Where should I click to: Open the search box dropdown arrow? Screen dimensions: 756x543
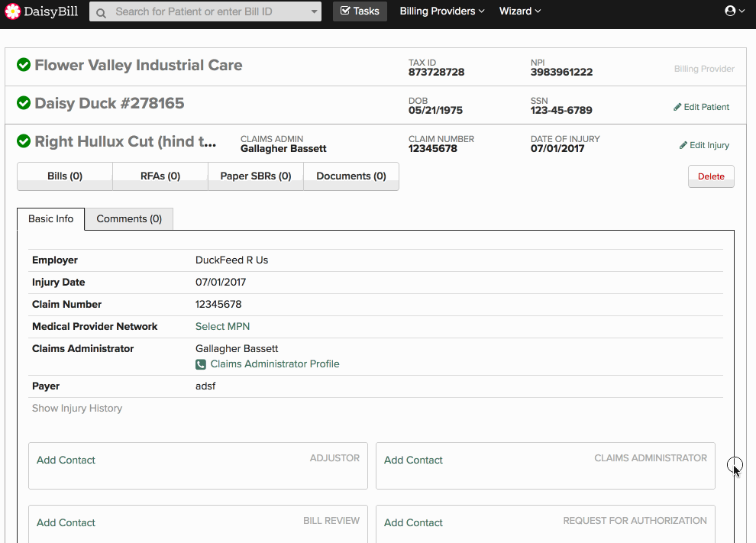coord(314,11)
